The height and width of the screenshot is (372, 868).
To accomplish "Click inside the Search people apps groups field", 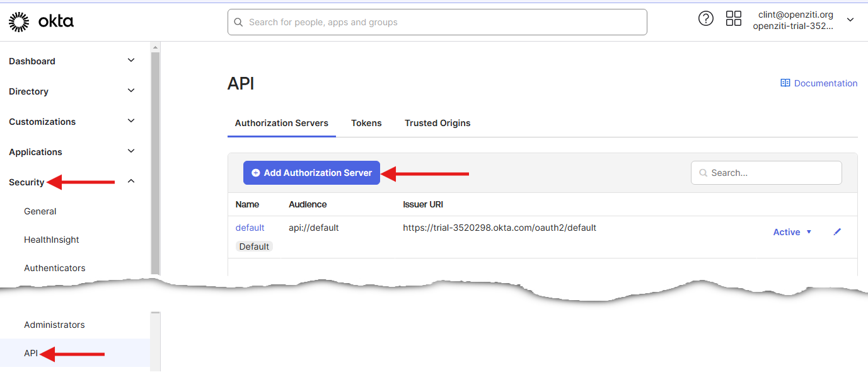I will (x=437, y=21).
